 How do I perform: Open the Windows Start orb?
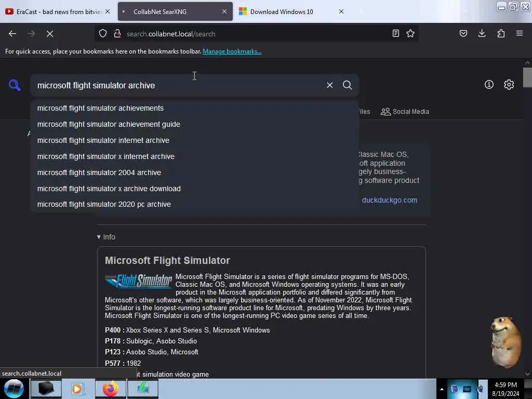click(x=14, y=389)
